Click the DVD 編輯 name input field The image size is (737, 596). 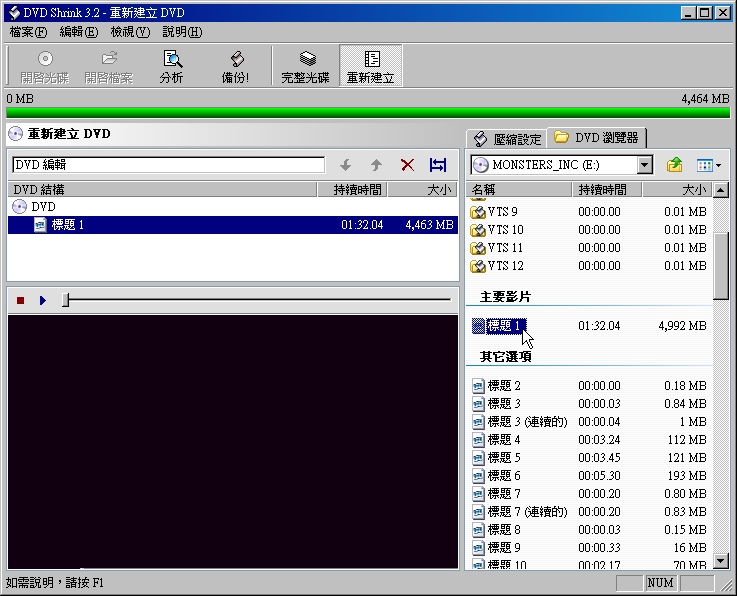(x=168, y=165)
